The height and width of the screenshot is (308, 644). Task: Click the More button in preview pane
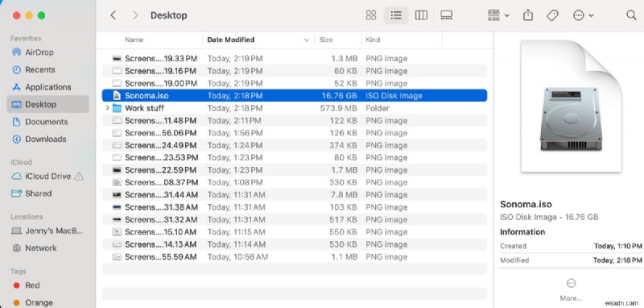[571, 289]
